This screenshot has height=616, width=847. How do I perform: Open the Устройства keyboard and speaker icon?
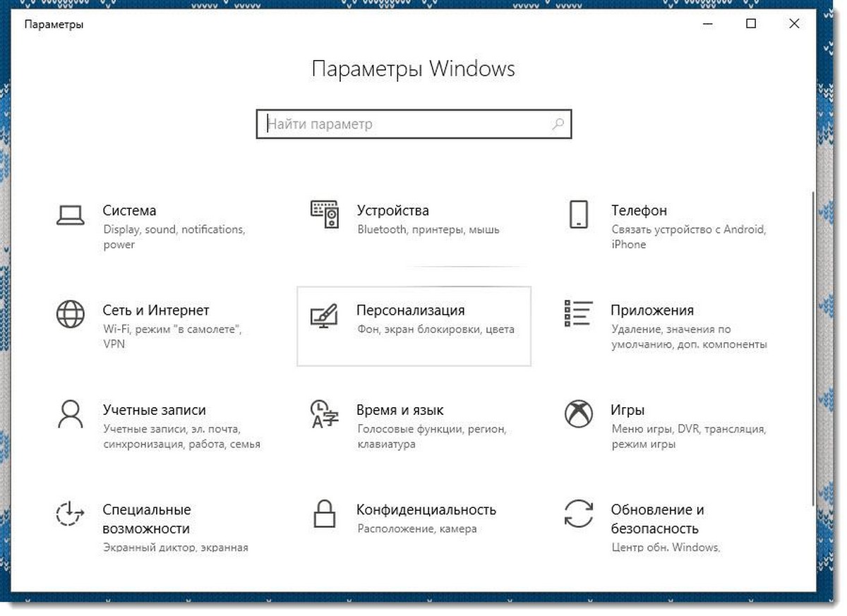[325, 214]
